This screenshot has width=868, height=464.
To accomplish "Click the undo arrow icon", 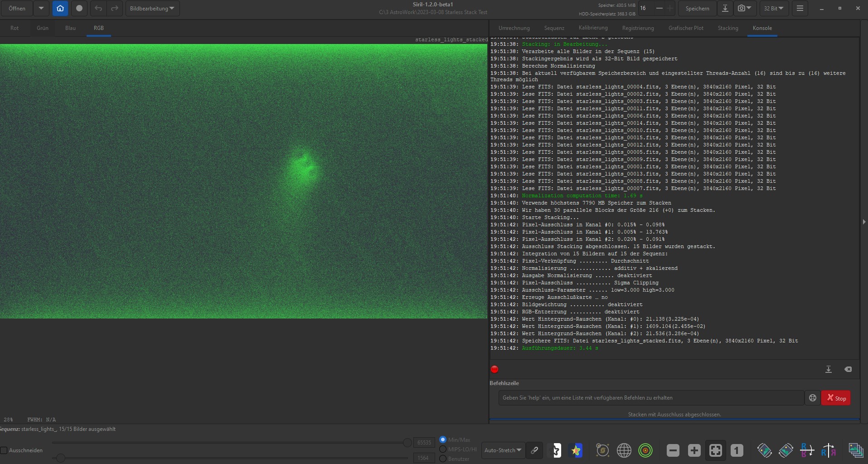I will click(x=98, y=8).
